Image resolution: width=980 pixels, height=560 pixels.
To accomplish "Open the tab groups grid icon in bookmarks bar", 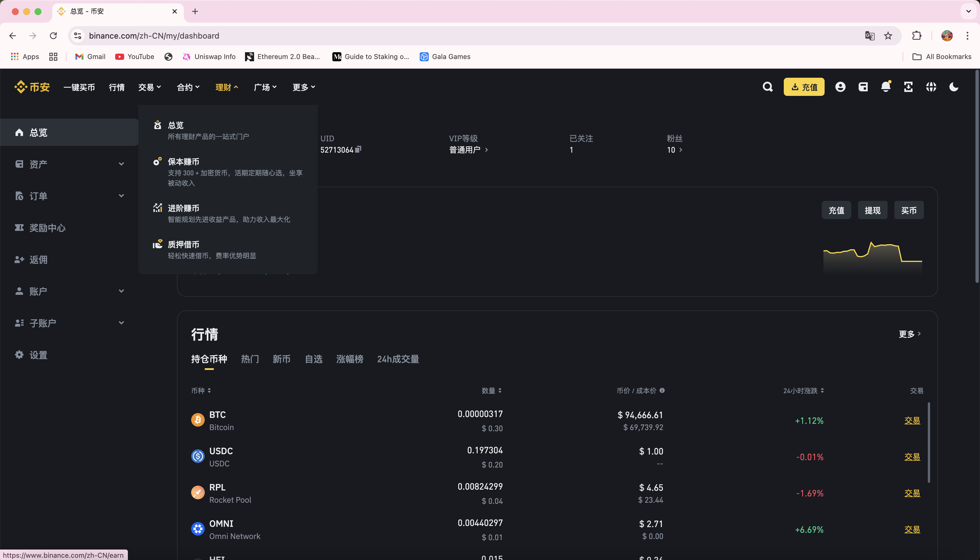I will [53, 56].
